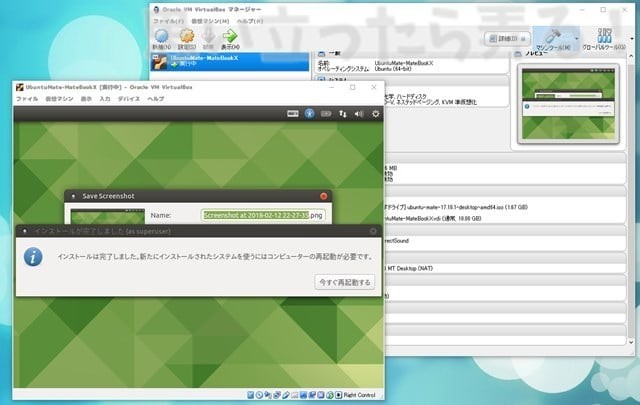Collapse the System section header in Manager

(x=412, y=80)
